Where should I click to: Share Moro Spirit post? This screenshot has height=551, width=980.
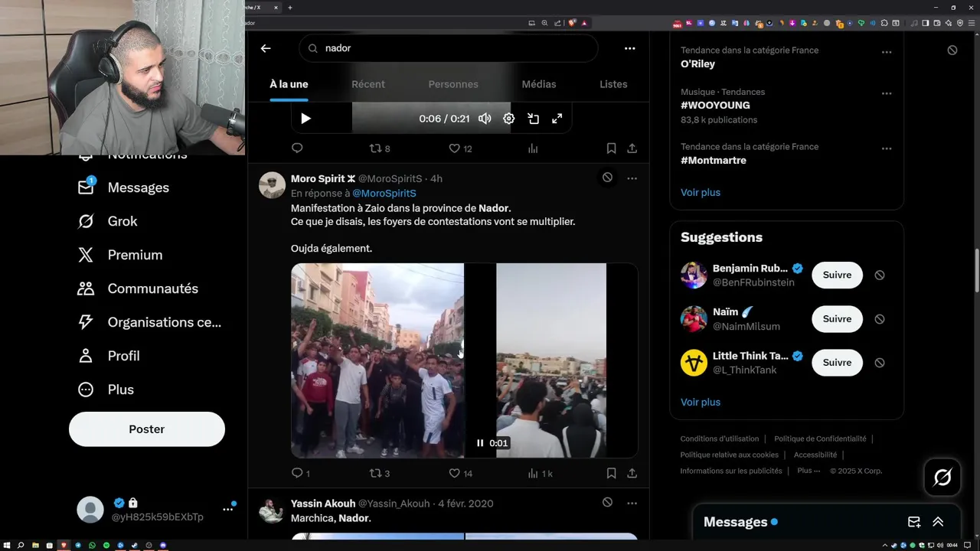point(632,474)
